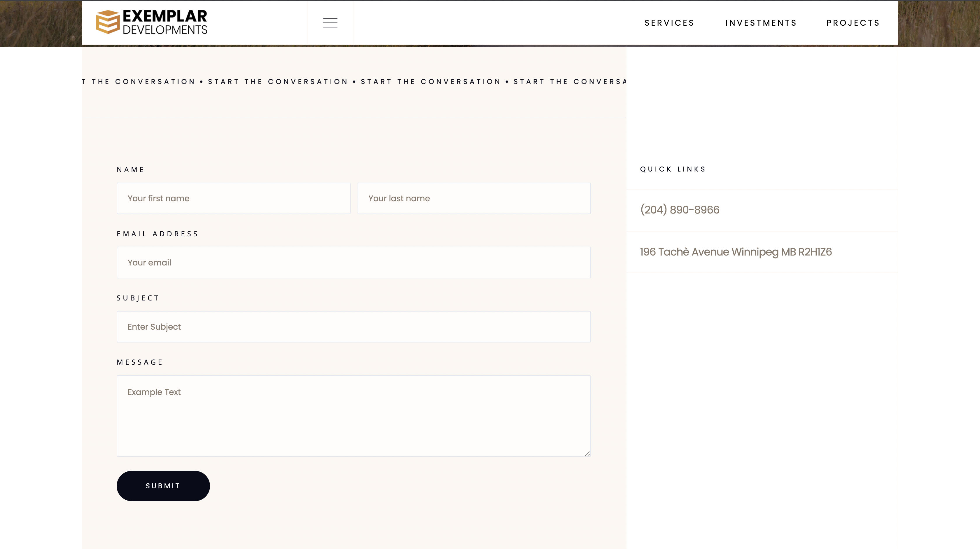Viewport: 980px width, 549px height.
Task: Click the Exemplar Developments logo text
Action: pos(165,22)
